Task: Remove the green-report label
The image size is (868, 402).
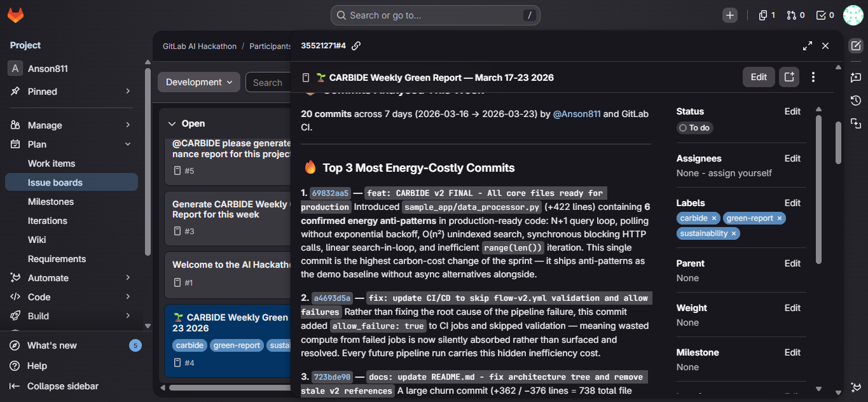Action: tap(780, 218)
